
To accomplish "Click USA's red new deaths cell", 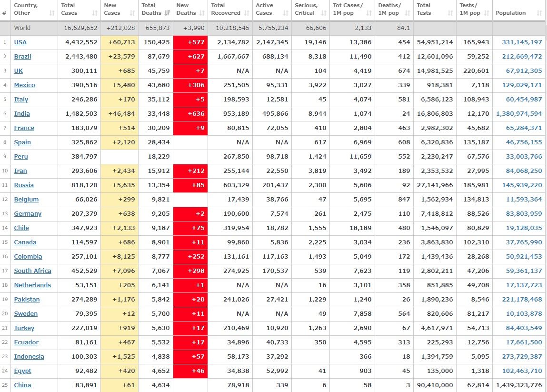I will (x=190, y=42).
